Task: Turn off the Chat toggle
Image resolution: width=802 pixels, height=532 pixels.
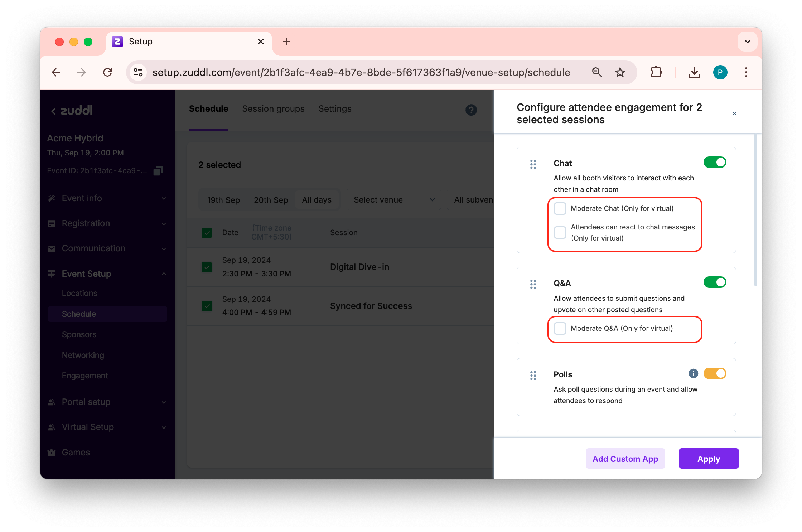Action: (715, 163)
